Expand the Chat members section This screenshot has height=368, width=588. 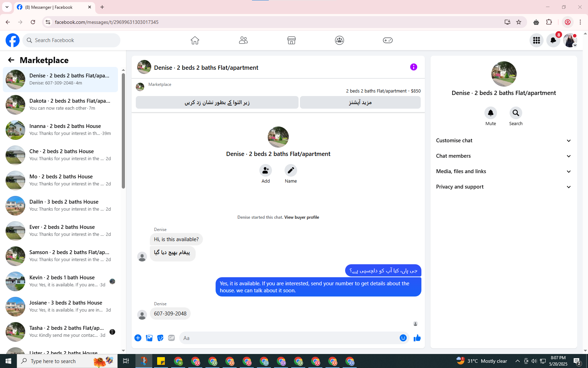click(504, 156)
